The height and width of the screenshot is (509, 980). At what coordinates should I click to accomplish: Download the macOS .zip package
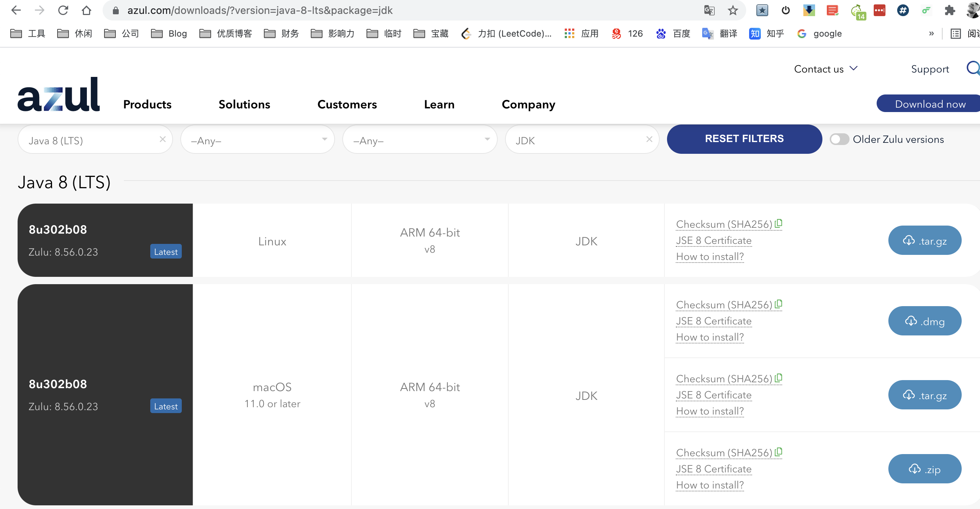click(x=924, y=469)
